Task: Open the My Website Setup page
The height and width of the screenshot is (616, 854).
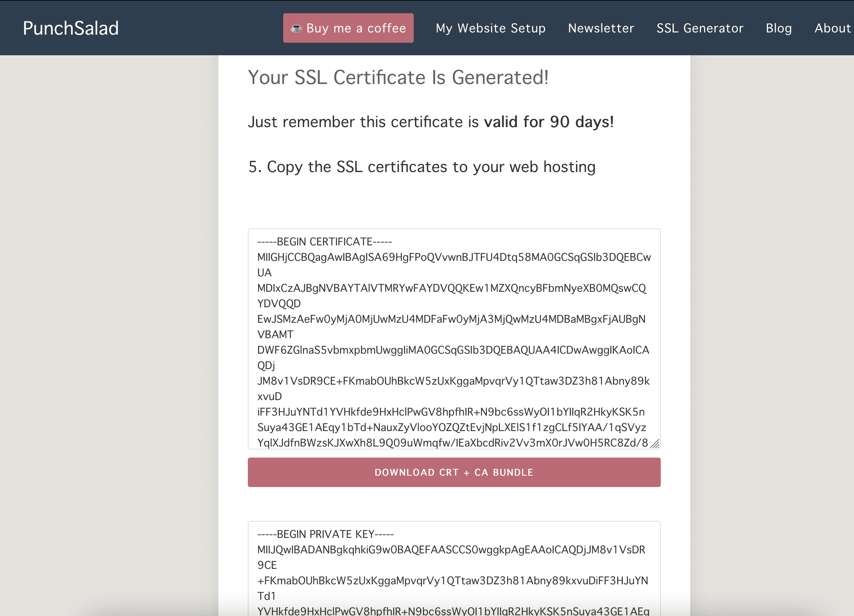Action: 490,28
